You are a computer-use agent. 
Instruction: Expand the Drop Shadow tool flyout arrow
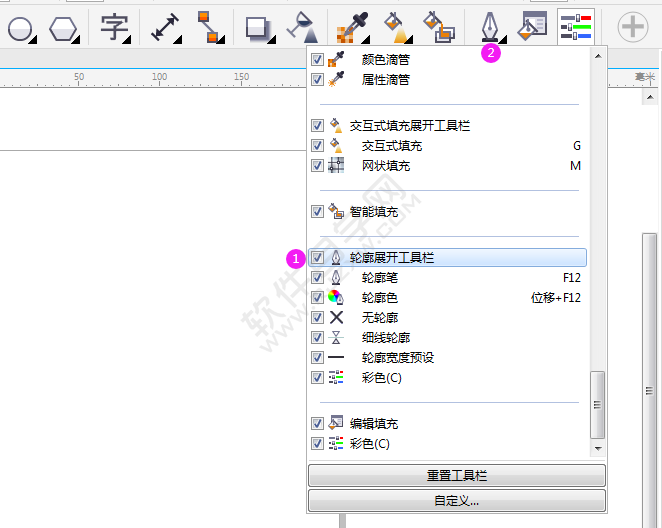tap(272, 40)
